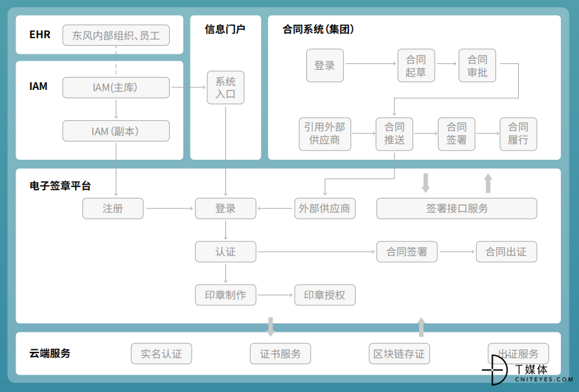Click the 合同推送 box
The image size is (579, 392).
pyautogui.click(x=394, y=134)
